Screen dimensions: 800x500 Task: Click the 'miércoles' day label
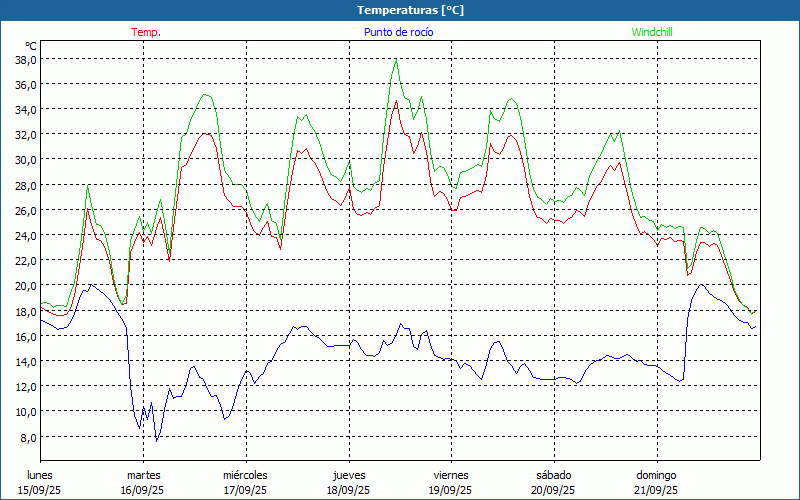pos(245,475)
